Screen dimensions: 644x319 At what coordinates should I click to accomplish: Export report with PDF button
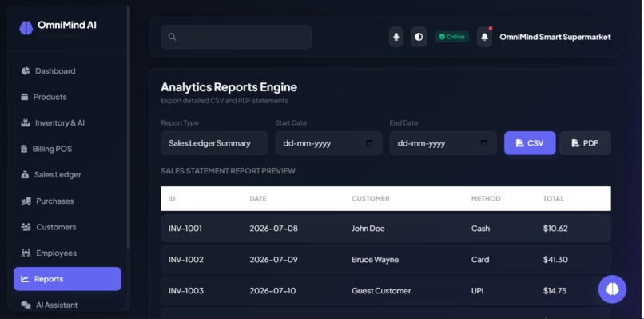[x=585, y=143]
